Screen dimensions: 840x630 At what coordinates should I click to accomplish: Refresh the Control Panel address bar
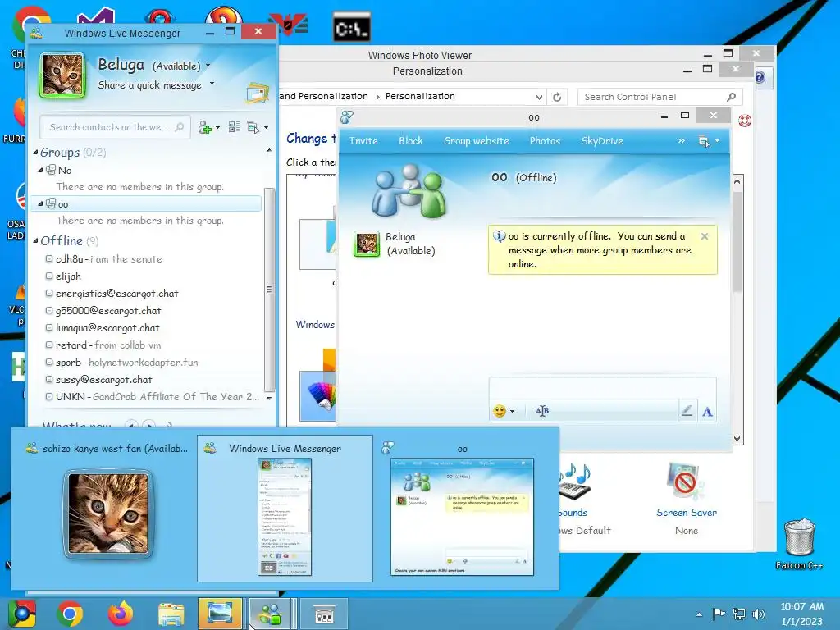coord(557,97)
